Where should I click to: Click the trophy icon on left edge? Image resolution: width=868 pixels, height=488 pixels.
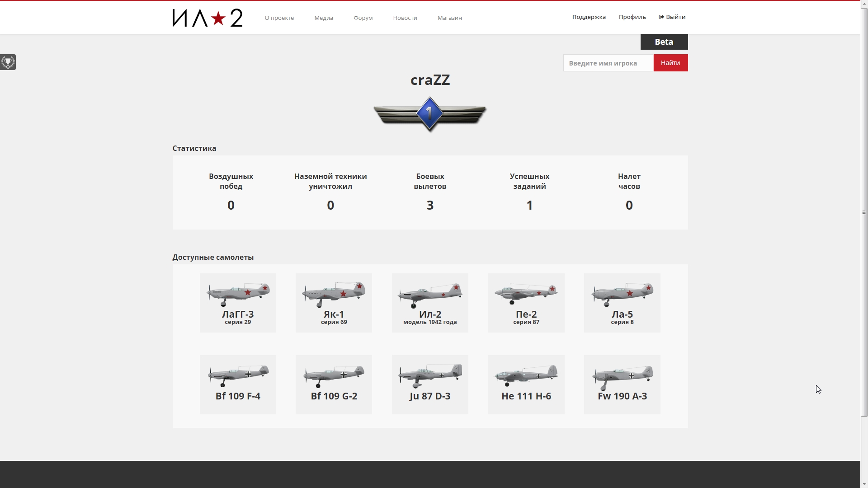click(x=8, y=62)
